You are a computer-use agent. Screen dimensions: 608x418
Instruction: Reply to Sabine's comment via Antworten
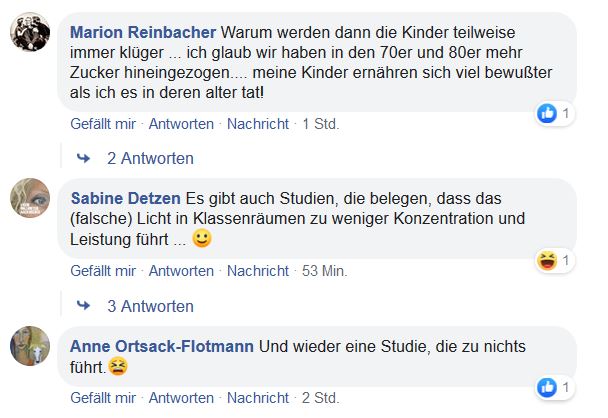pos(181,271)
